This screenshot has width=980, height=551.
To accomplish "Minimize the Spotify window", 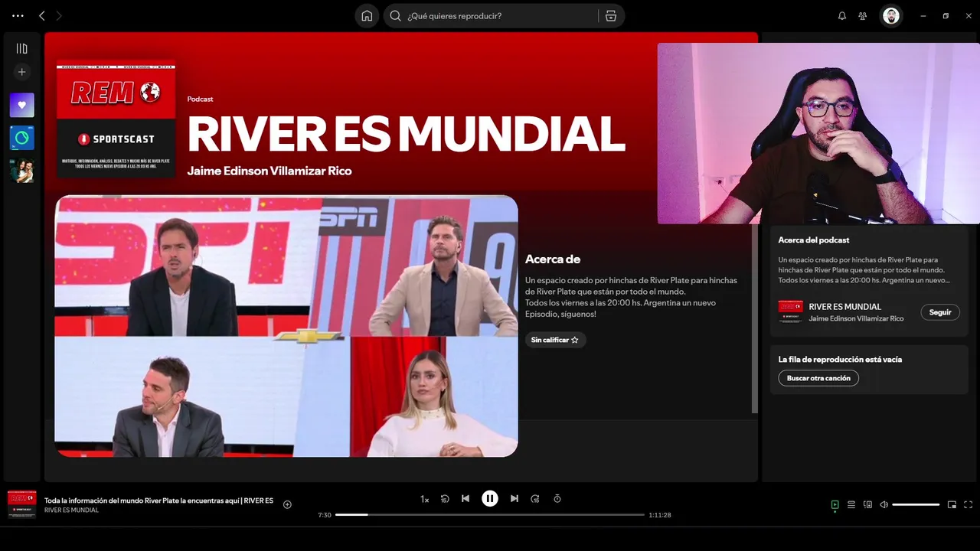I will pyautogui.click(x=923, y=15).
